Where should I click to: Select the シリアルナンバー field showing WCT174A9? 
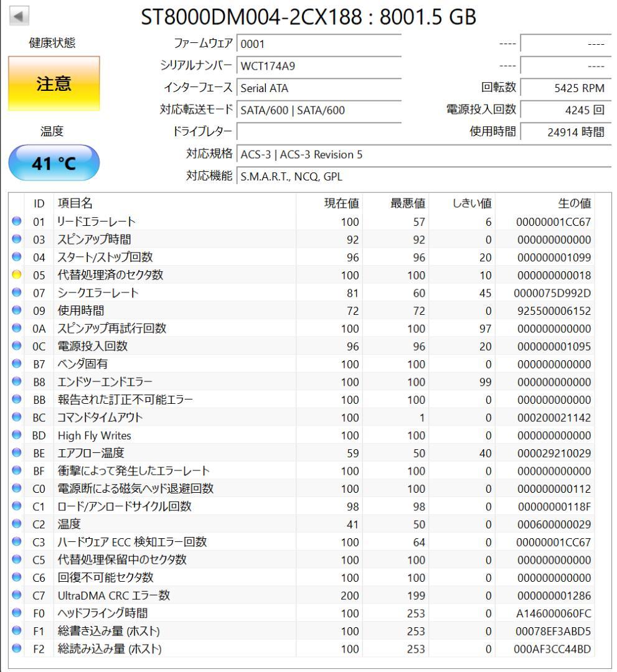point(319,65)
